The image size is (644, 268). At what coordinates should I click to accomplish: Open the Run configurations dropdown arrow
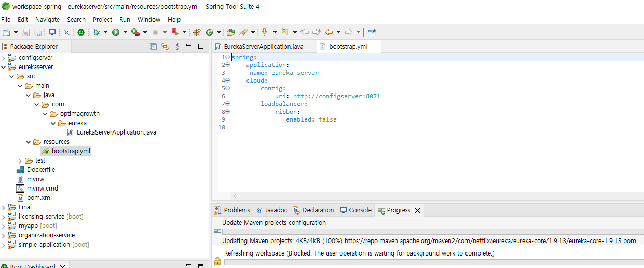[125, 32]
